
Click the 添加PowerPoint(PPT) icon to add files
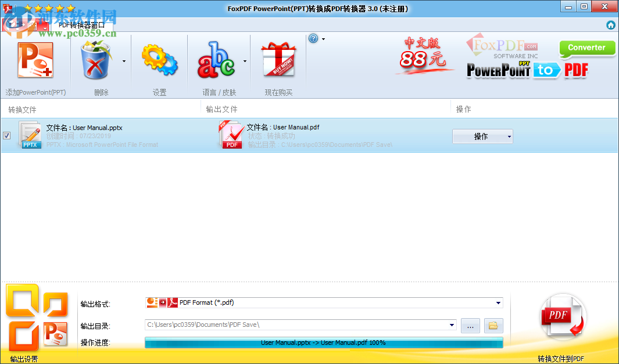click(35, 60)
